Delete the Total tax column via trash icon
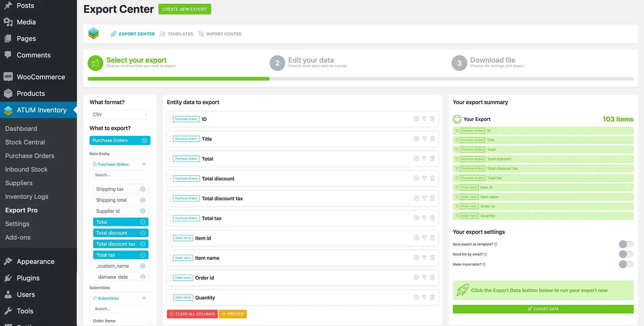The width and height of the screenshot is (644, 326). [x=432, y=218]
